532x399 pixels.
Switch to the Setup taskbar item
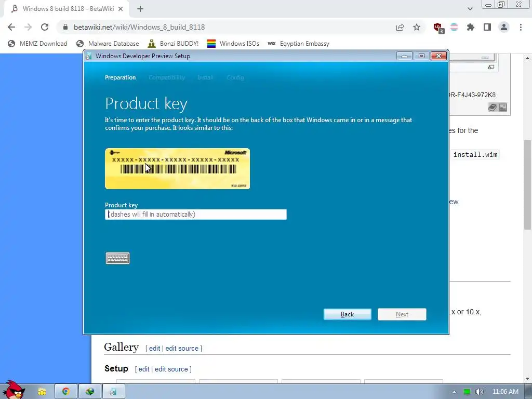pyautogui.click(x=113, y=392)
